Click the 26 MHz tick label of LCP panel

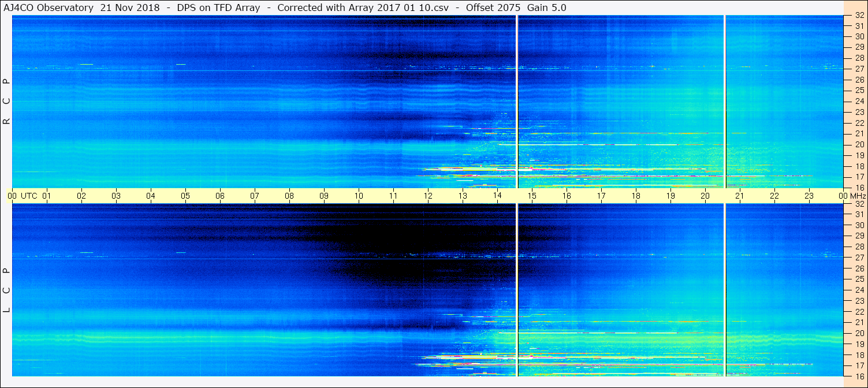pyautogui.click(x=859, y=268)
